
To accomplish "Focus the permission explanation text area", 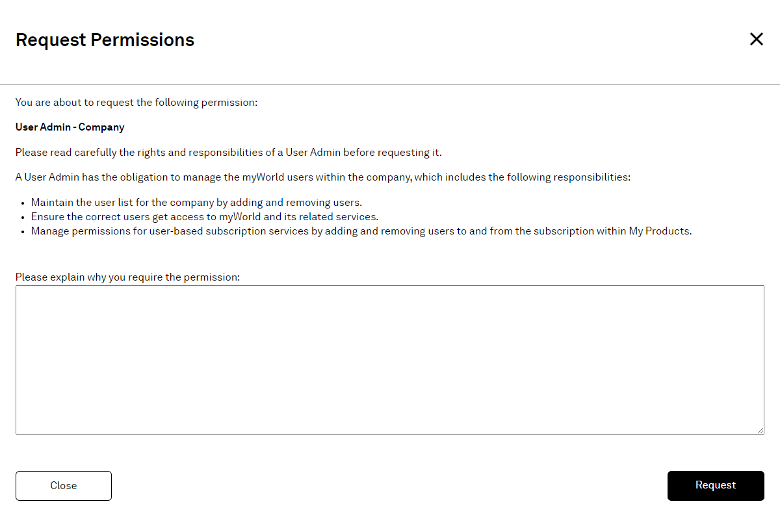I will pyautogui.click(x=389, y=359).
